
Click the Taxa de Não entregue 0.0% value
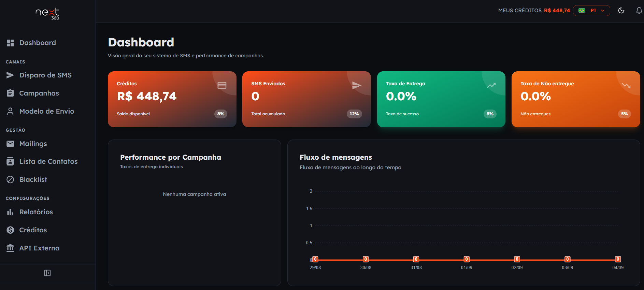[x=536, y=97]
